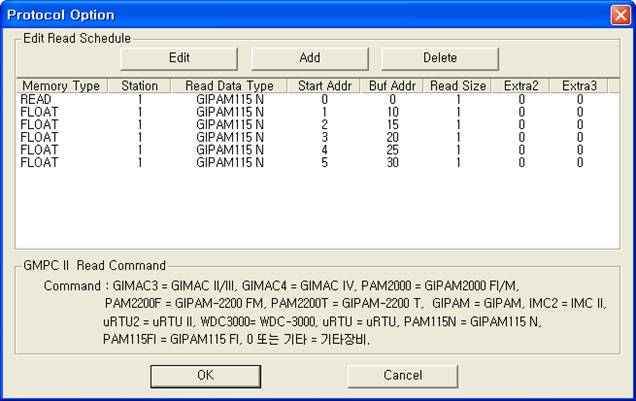Confirm with the OK button
Screen dimensions: 636x401
pos(205,375)
